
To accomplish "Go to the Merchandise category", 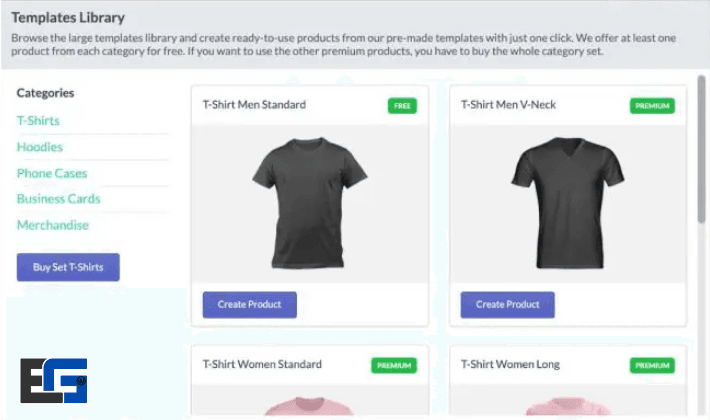I will 53,225.
